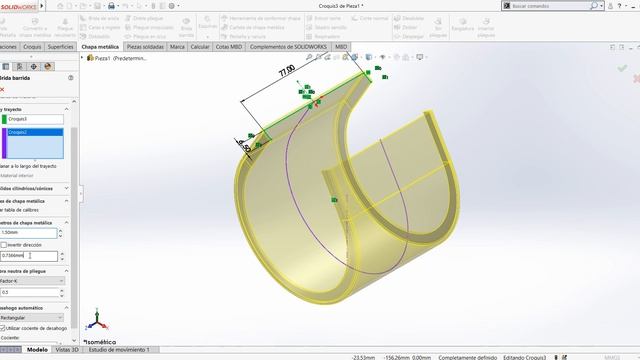Click the hide/show items icon in the view toolbar
The width and height of the screenshot is (640, 360).
tap(382, 57)
